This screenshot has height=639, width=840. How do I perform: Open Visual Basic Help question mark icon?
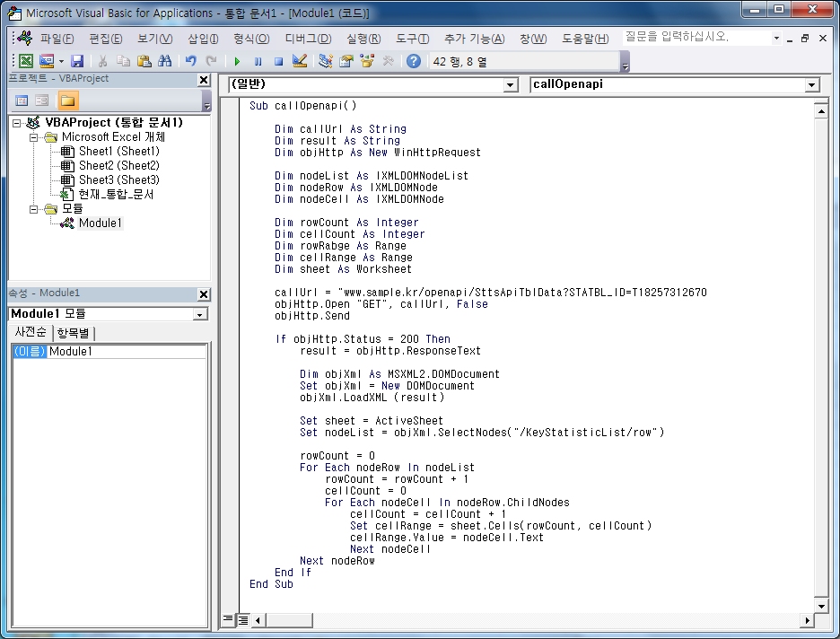point(413,61)
